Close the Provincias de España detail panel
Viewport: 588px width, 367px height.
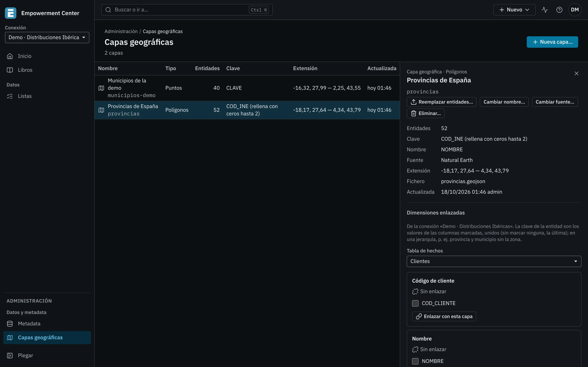click(576, 73)
